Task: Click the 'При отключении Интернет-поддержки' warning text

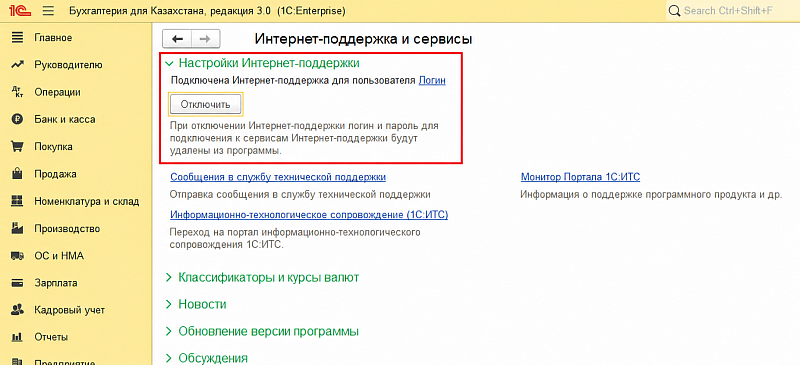Action: click(304, 138)
